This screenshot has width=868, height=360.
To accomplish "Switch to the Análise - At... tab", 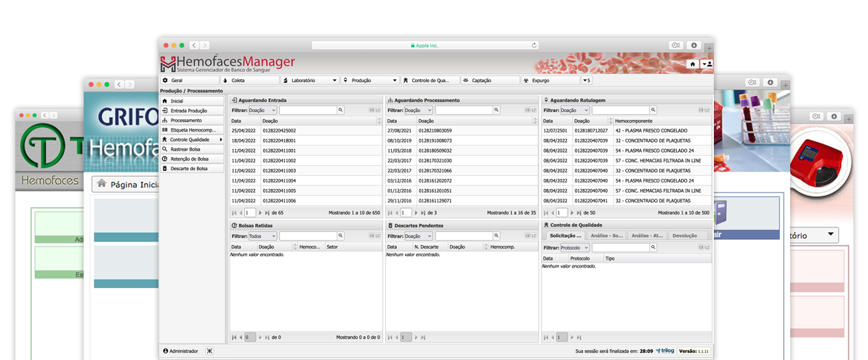I will [x=648, y=236].
